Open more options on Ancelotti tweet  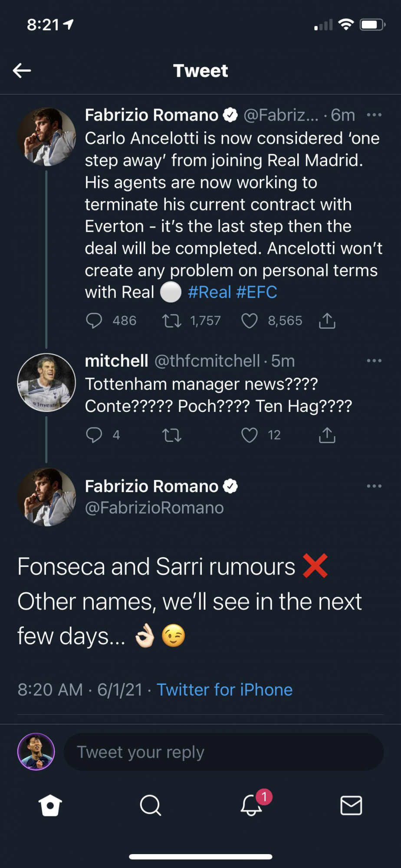pyautogui.click(x=374, y=115)
